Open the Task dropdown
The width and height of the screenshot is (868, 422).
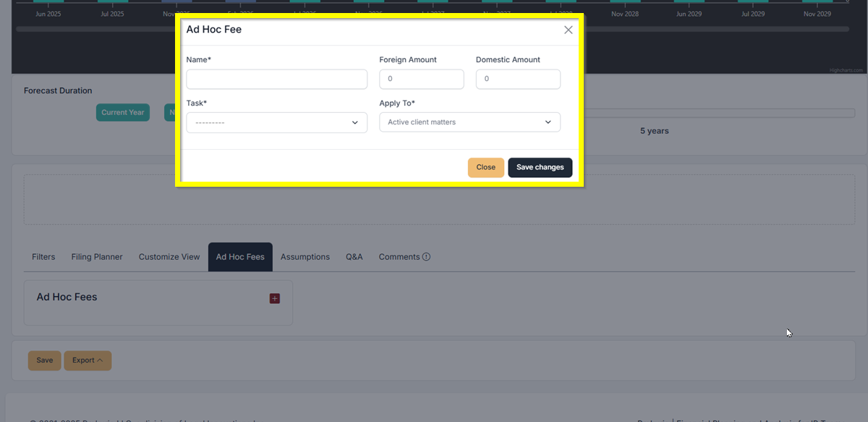(276, 122)
